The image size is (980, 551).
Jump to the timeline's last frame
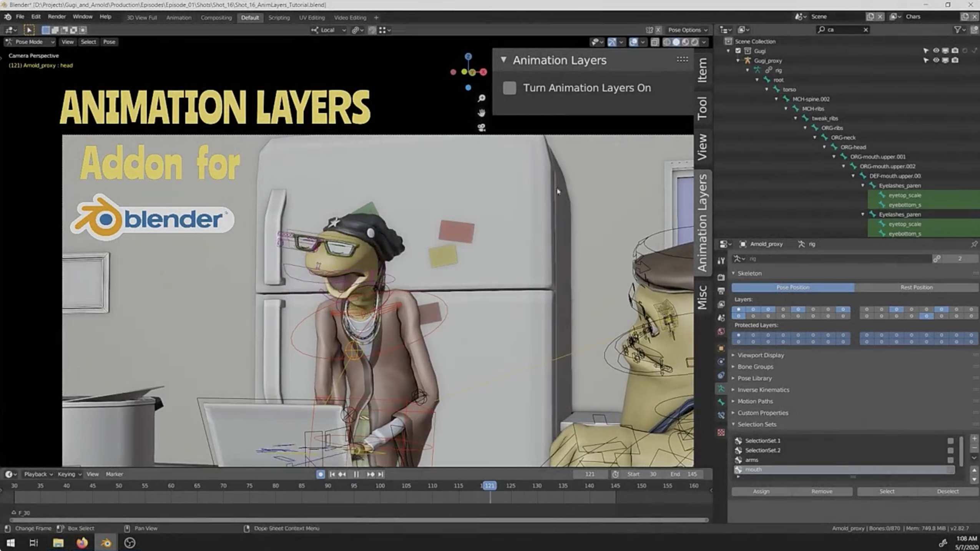[380, 474]
